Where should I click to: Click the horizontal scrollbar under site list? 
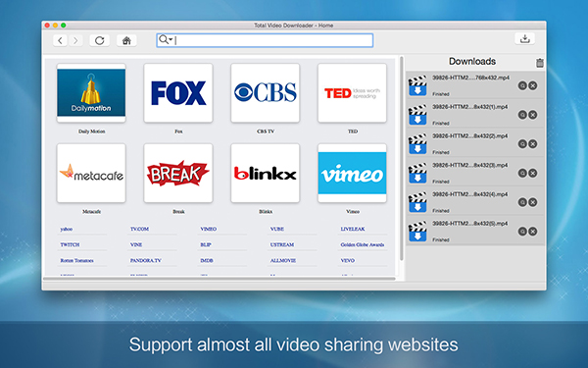(x=220, y=279)
